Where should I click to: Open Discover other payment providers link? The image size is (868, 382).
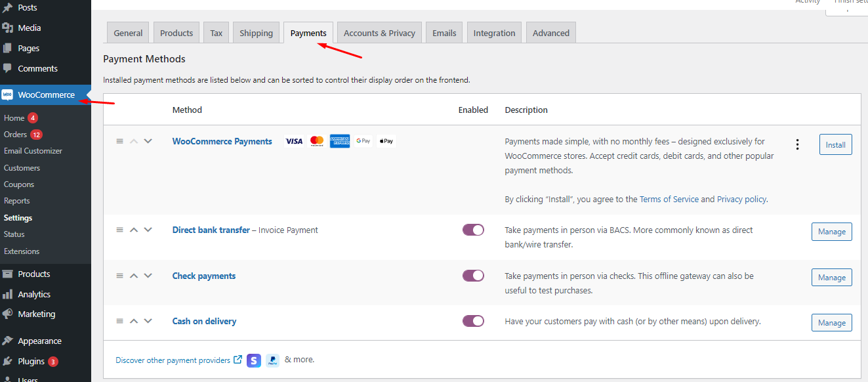click(173, 360)
